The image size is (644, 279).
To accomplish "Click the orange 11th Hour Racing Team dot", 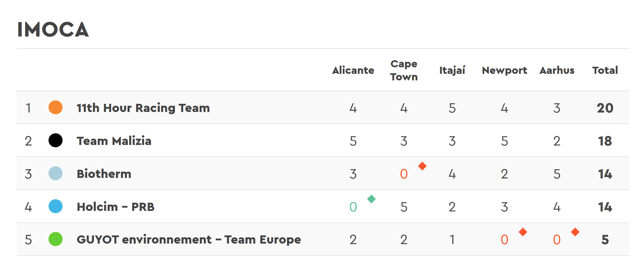I will tap(55, 107).
